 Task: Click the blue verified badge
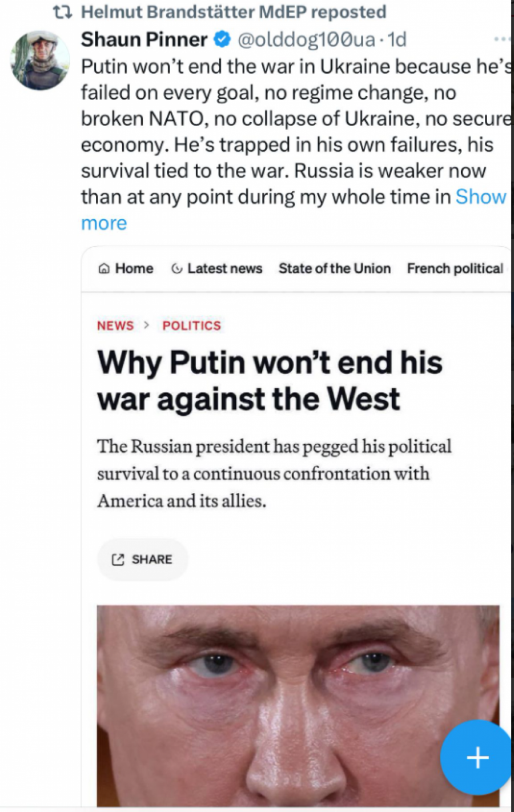pyautogui.click(x=222, y=39)
